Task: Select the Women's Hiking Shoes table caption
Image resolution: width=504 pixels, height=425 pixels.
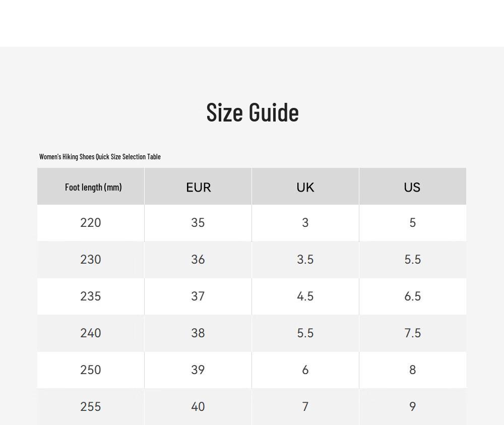Action: pos(100,157)
